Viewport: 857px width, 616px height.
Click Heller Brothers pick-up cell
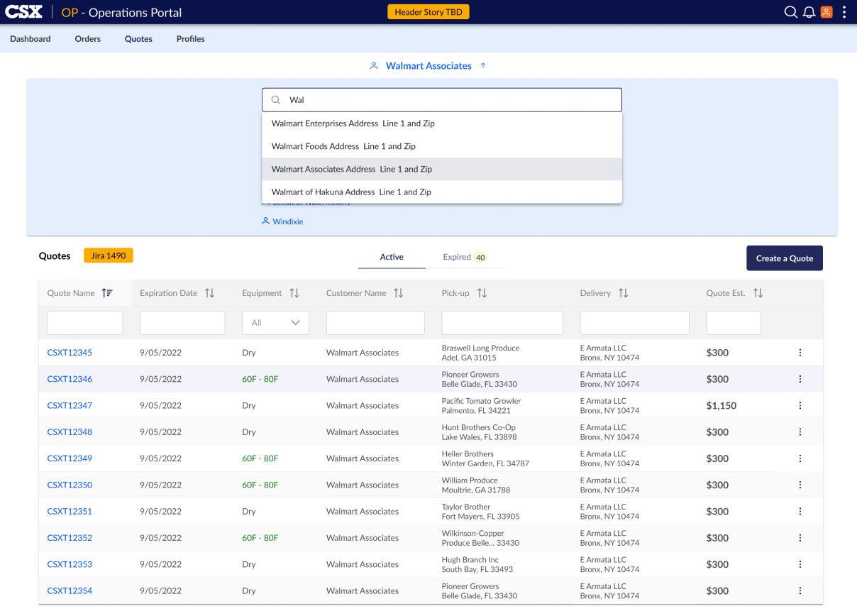[x=485, y=458]
